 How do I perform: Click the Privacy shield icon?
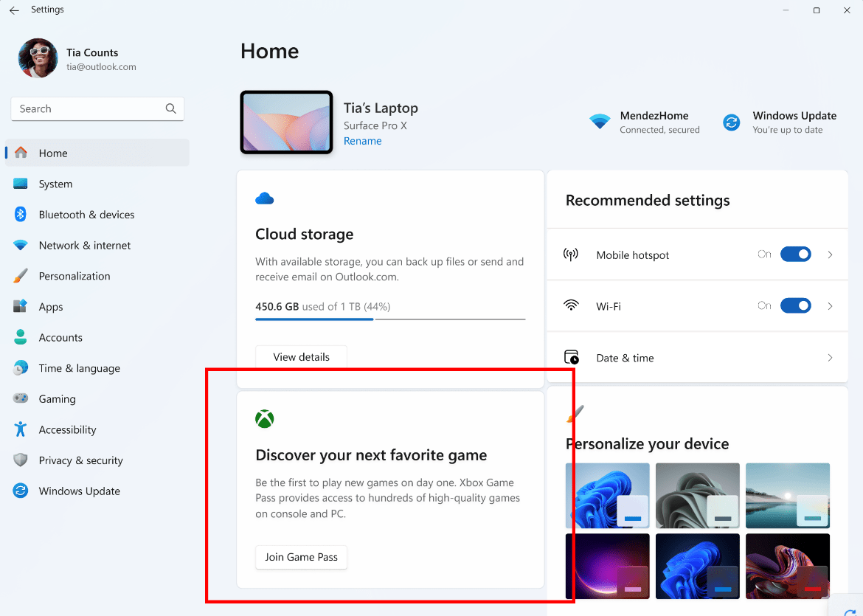click(21, 460)
